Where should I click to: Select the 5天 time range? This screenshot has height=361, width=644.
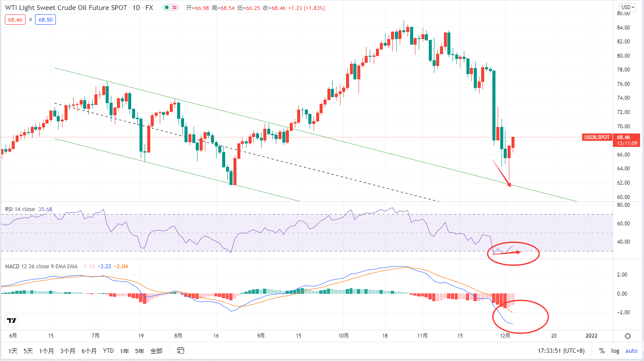pos(28,351)
